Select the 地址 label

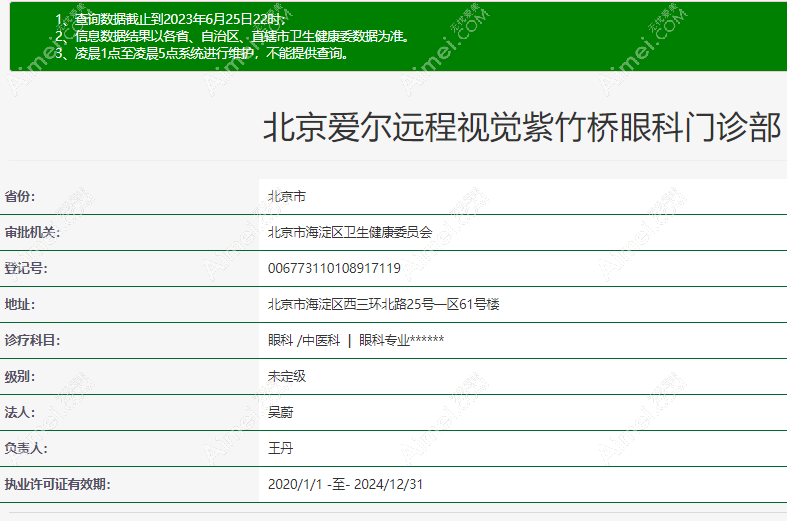coord(20,304)
